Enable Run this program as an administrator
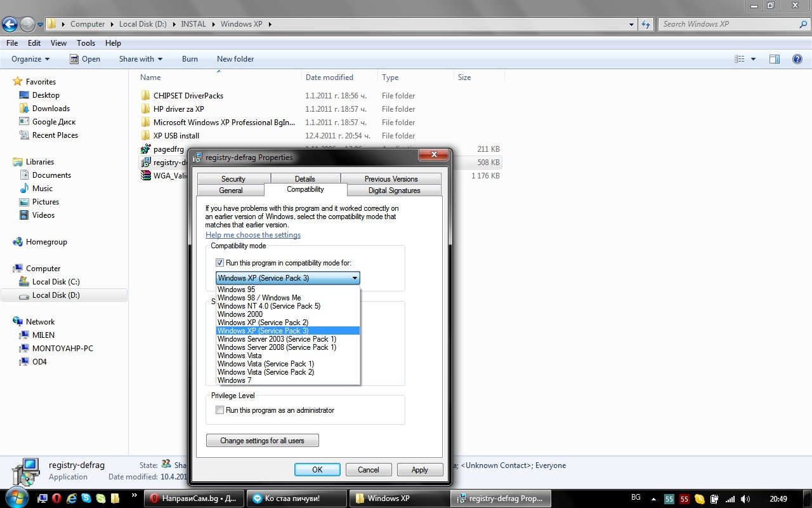This screenshot has height=508, width=812. pos(220,410)
